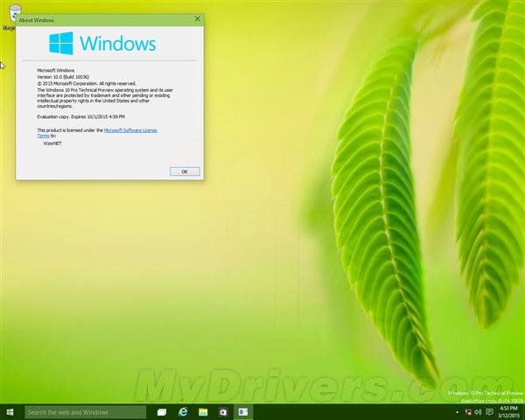The height and width of the screenshot is (420, 525).
Task: Open the volume control tray icon
Action: click(478, 411)
